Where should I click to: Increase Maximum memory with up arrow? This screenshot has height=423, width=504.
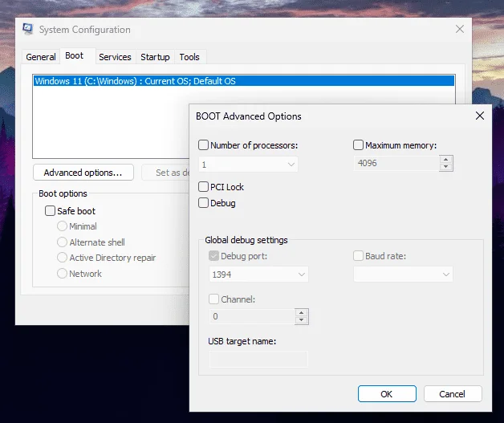point(446,160)
